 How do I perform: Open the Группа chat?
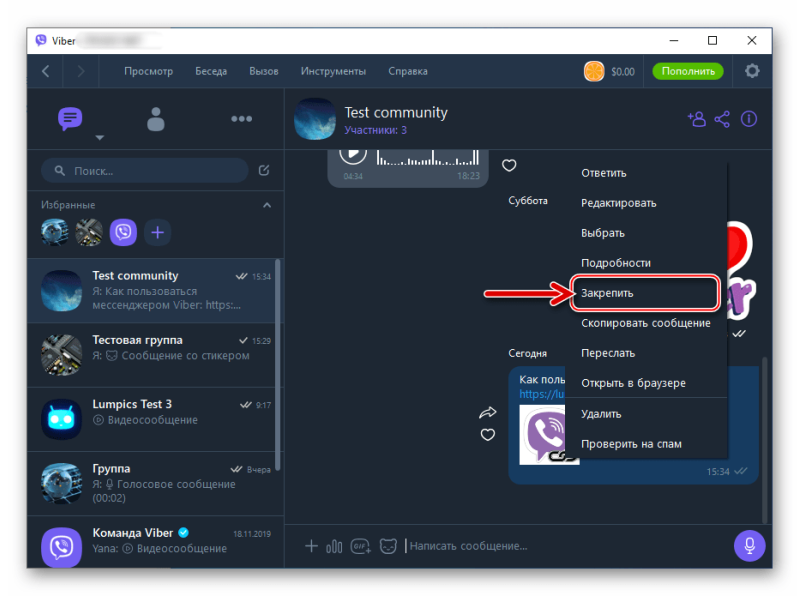152,483
